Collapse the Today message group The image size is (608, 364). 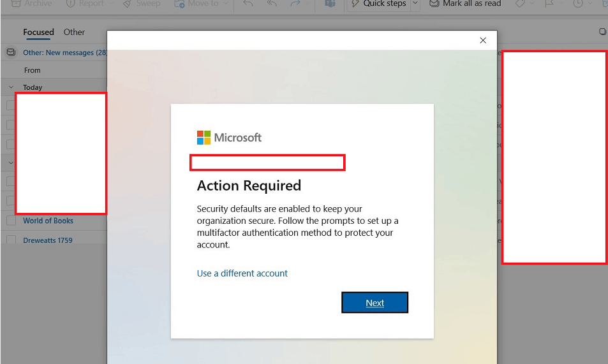coord(11,87)
